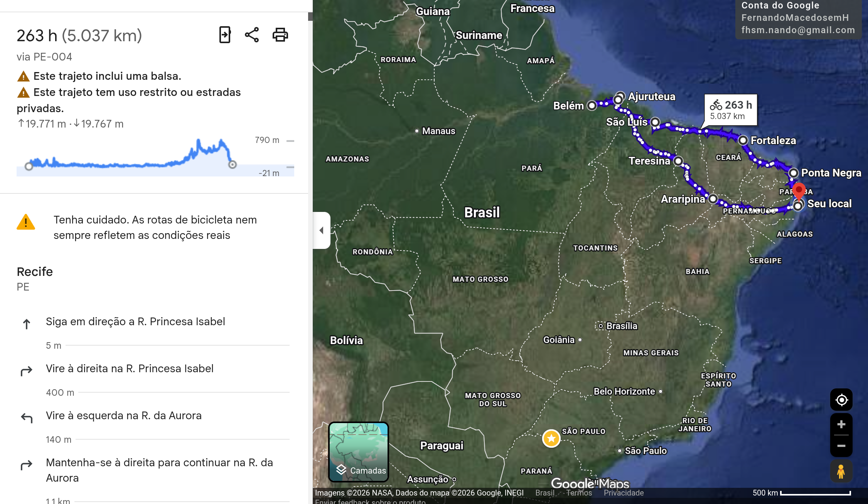Viewport: 868px width, 504px height.
Task: Click the show my location button
Action: [841, 400]
